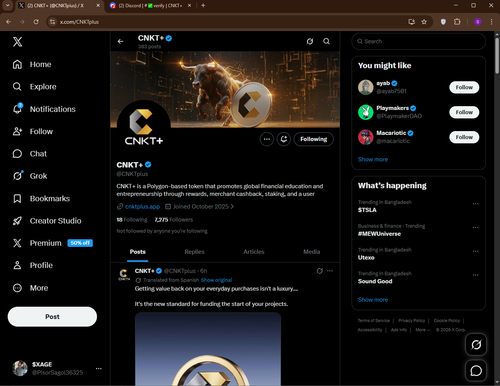Switch to the Articles tab
This screenshot has width=500, height=386.
point(254,252)
